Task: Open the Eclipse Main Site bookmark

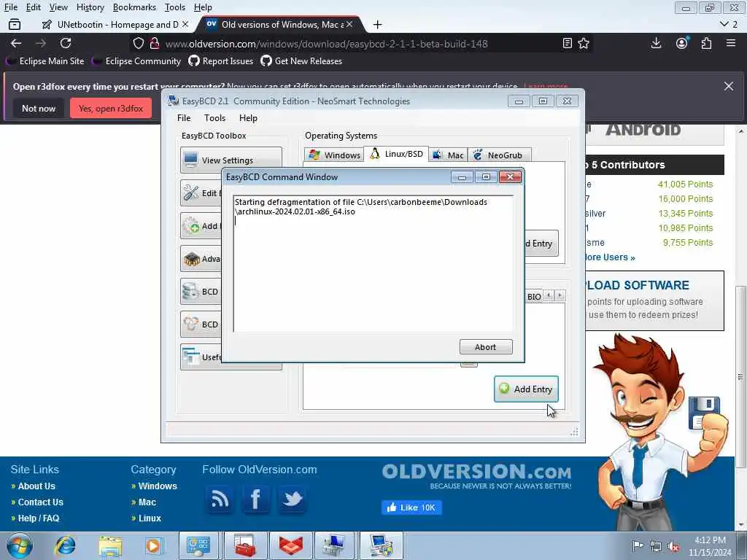Action: coord(45,61)
